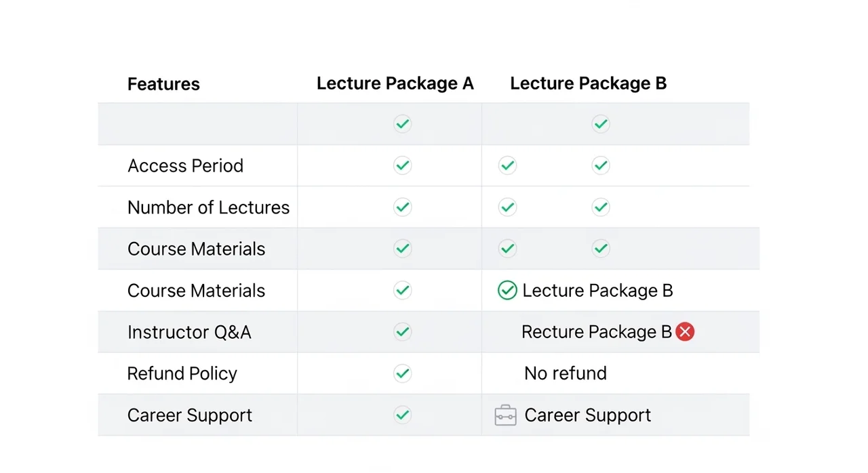
Task: Click Package A checkmark in Refund Policy row
Action: click(x=403, y=373)
